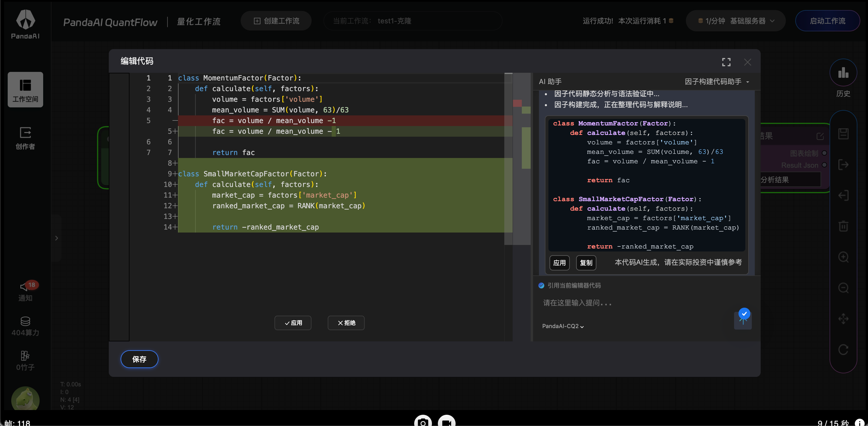Viewport: 868px width, 426px height.
Task: Click the camera screenshot icon at bottom
Action: (x=422, y=422)
